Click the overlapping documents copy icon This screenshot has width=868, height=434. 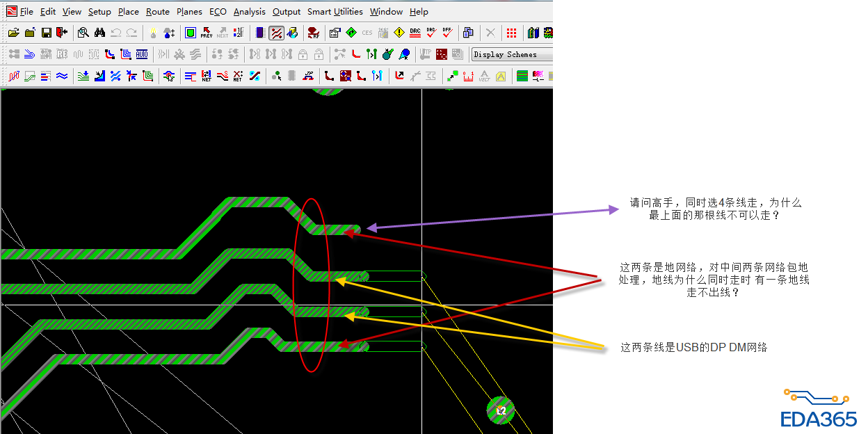[x=468, y=33]
